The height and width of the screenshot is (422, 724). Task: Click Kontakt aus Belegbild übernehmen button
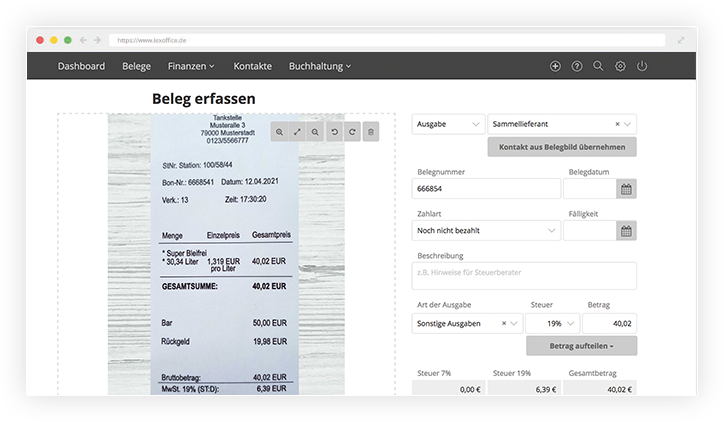click(x=561, y=147)
